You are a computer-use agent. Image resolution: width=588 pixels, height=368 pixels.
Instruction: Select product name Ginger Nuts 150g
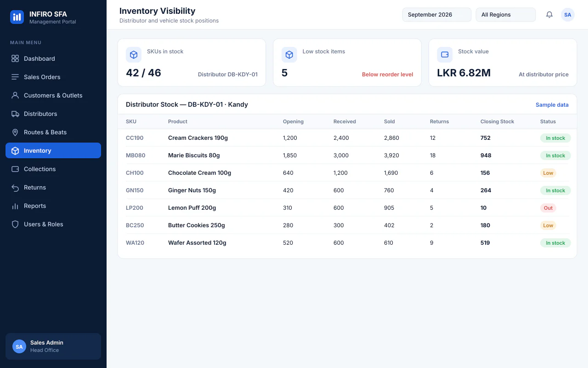pos(192,190)
